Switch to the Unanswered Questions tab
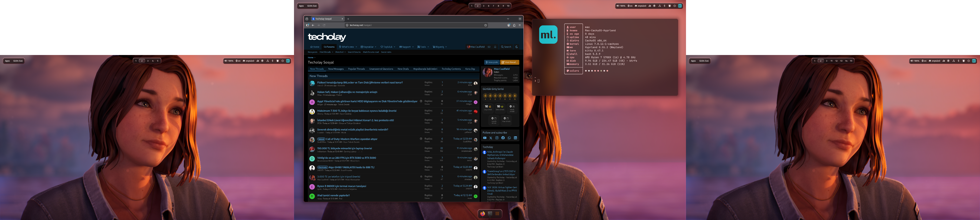980x220 pixels. point(381,69)
